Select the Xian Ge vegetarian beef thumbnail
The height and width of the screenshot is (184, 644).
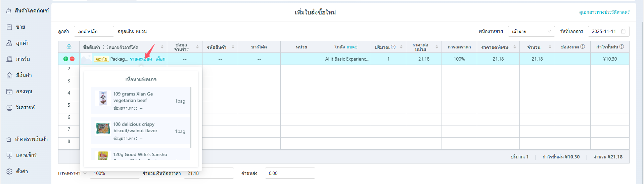(103, 98)
